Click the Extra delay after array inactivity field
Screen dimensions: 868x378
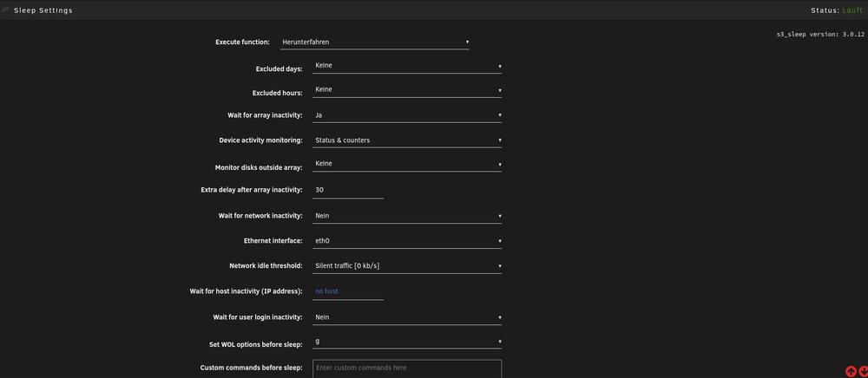[348, 190]
